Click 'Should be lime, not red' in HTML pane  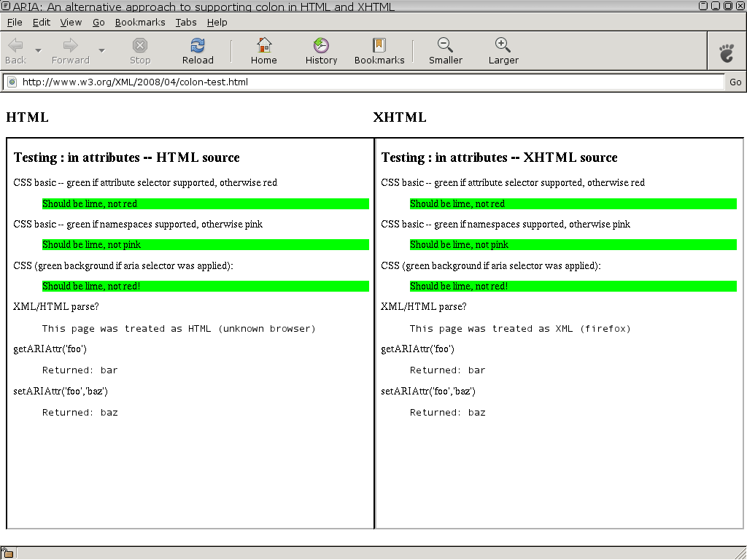tap(90, 204)
